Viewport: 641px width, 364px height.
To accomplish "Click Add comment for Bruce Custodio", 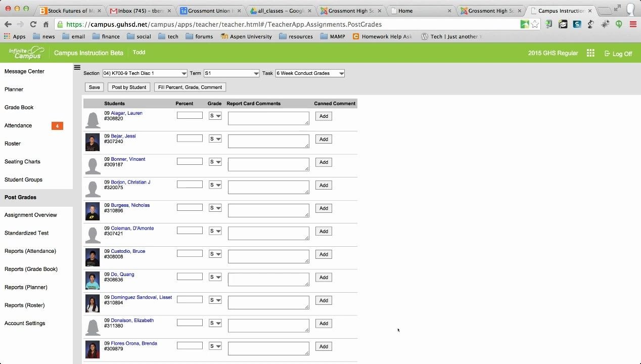I will coord(324,254).
